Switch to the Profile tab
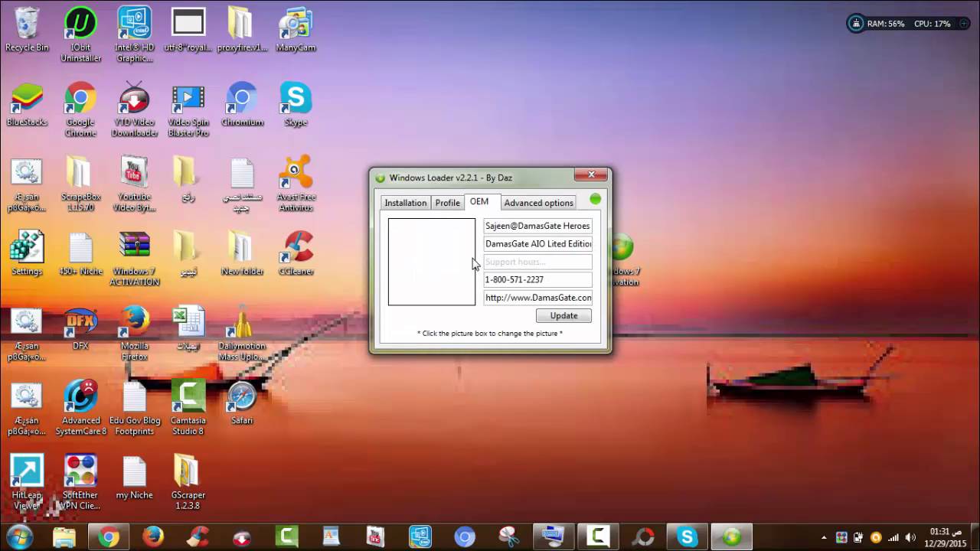This screenshot has width=980, height=551. pos(447,203)
